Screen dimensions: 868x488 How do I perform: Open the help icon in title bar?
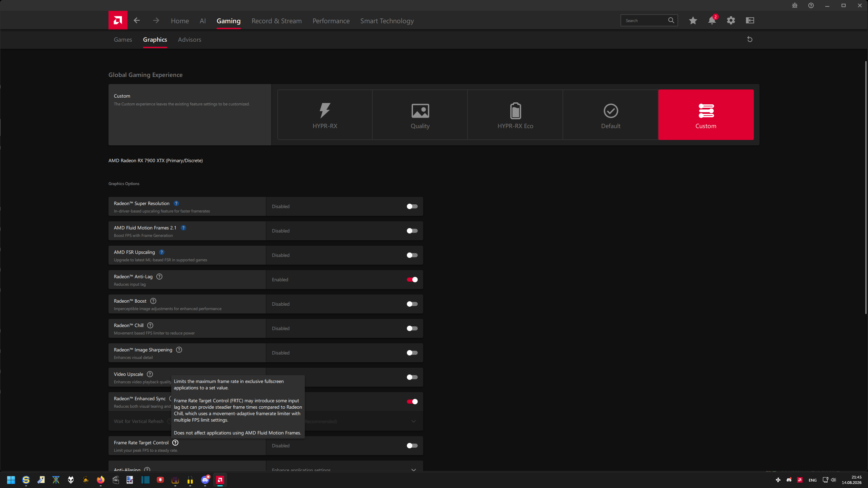[x=811, y=5]
